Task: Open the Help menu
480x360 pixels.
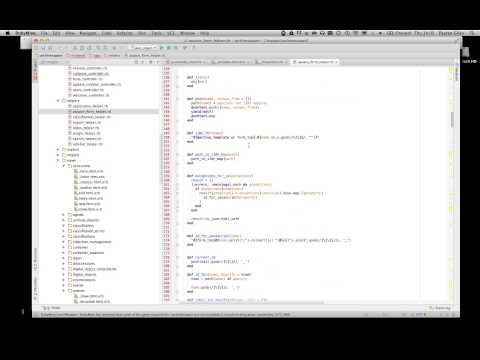Action: coord(204,33)
